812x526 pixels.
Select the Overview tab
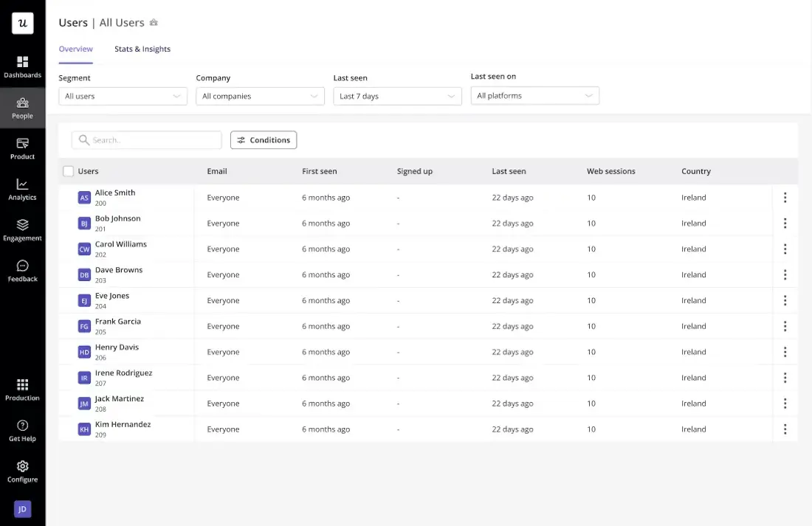75,49
